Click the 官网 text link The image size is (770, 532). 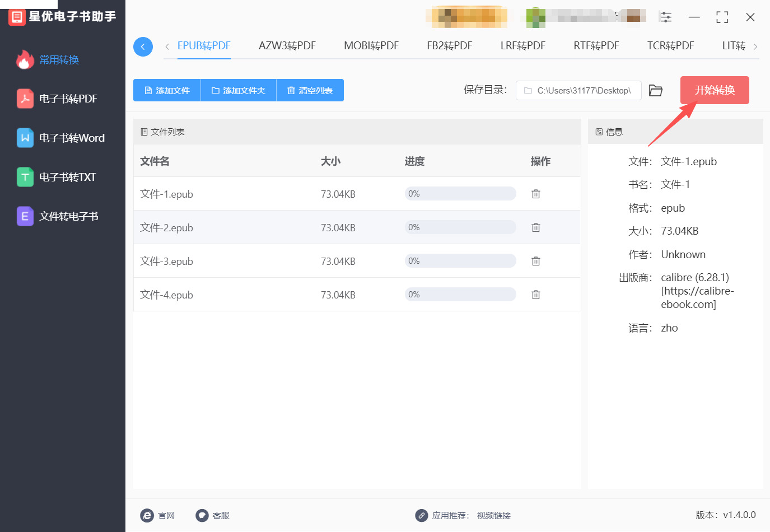coord(166,515)
